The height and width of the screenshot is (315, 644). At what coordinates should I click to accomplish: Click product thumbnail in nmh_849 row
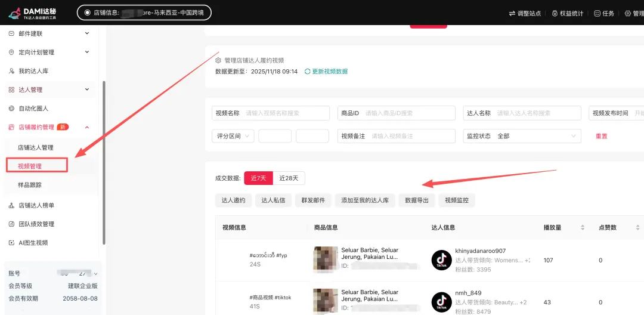pyautogui.click(x=326, y=300)
